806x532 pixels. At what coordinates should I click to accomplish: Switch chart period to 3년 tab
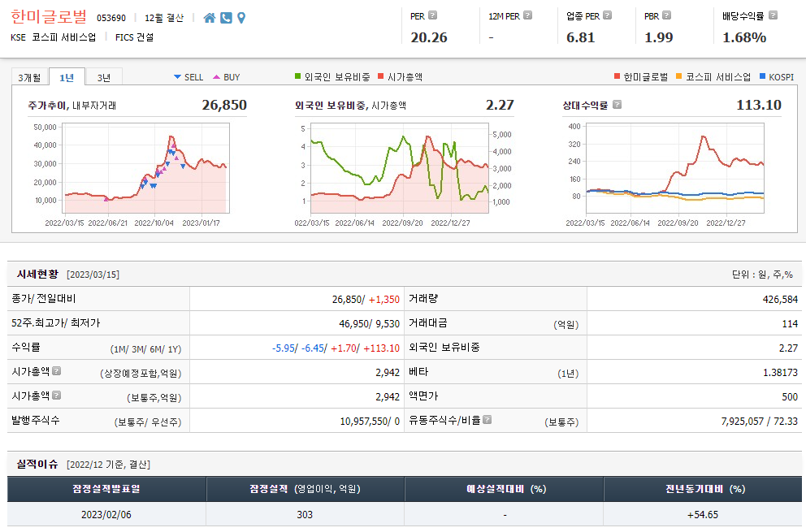click(104, 78)
